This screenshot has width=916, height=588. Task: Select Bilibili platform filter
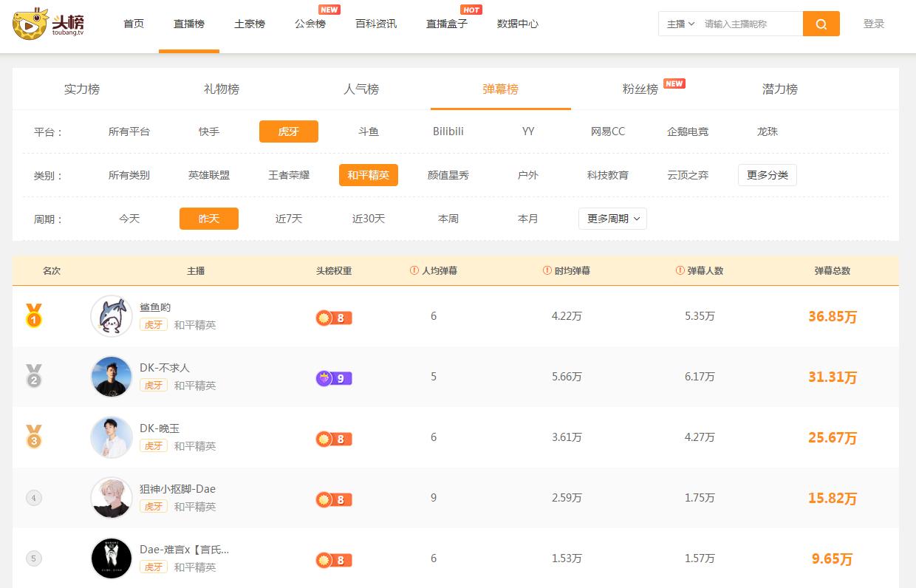(448, 131)
